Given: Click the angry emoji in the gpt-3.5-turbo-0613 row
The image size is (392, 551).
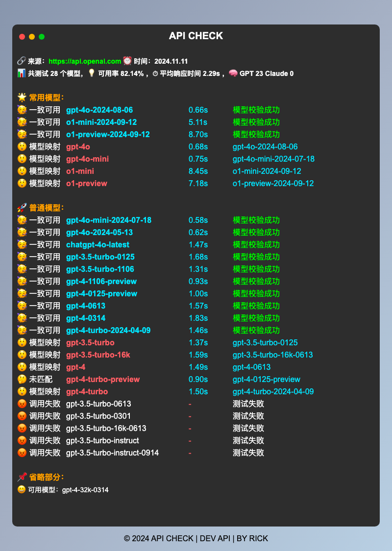Looking at the screenshot, I should coord(22,404).
